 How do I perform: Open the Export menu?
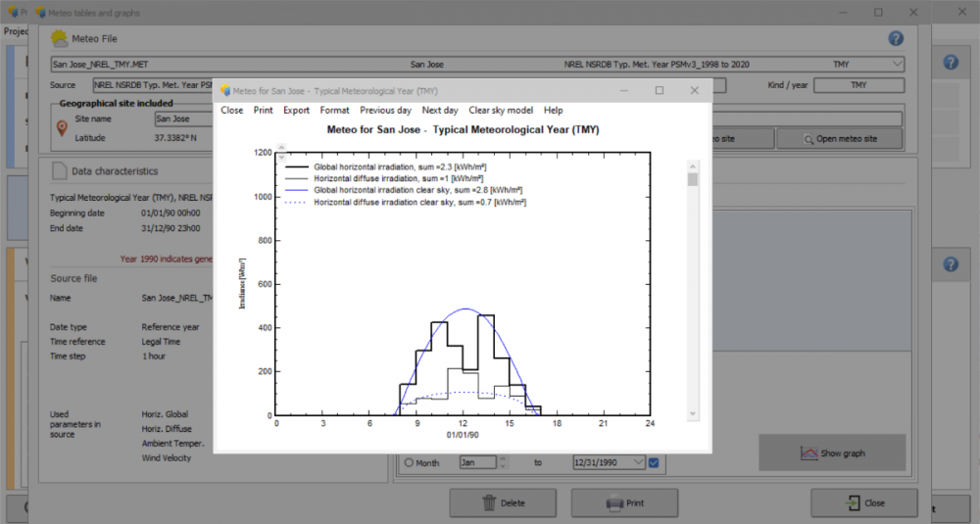[x=296, y=111]
